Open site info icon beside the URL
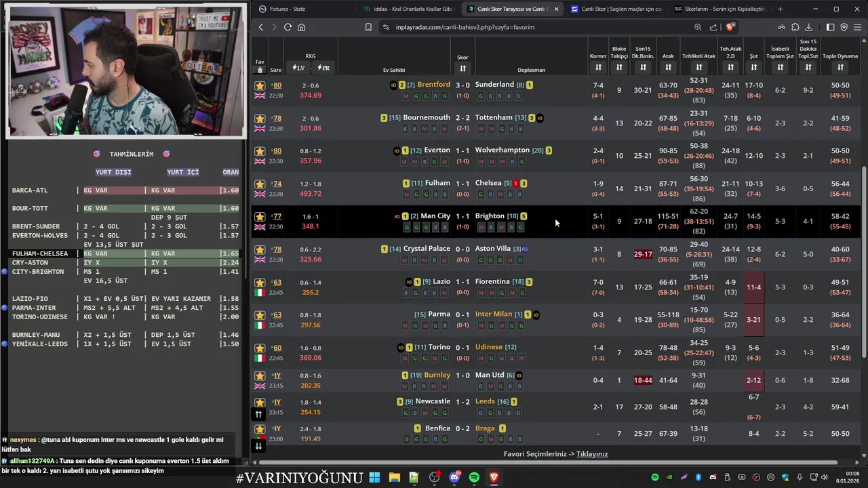This screenshot has width=868, height=488. pyautogui.click(x=386, y=27)
